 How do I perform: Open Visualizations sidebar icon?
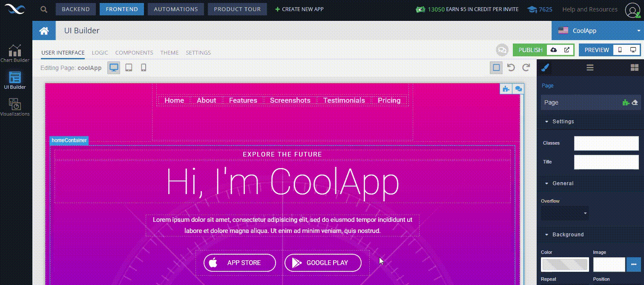pos(15,107)
